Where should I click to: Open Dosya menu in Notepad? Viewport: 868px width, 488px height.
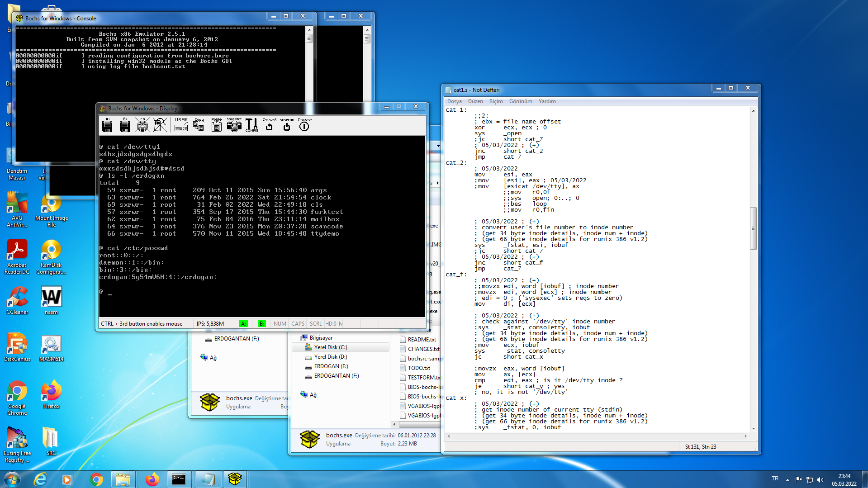[454, 101]
